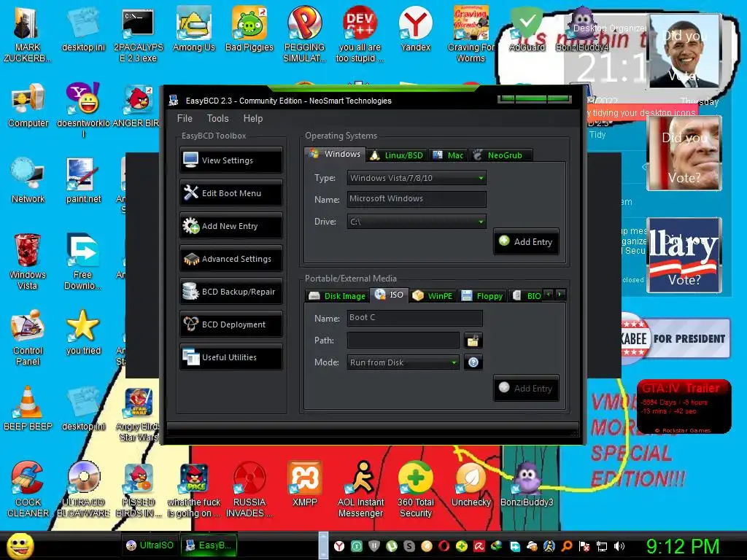Open paint.net desktop shortcut
Viewport: 747px width, 560px height.
point(83,181)
